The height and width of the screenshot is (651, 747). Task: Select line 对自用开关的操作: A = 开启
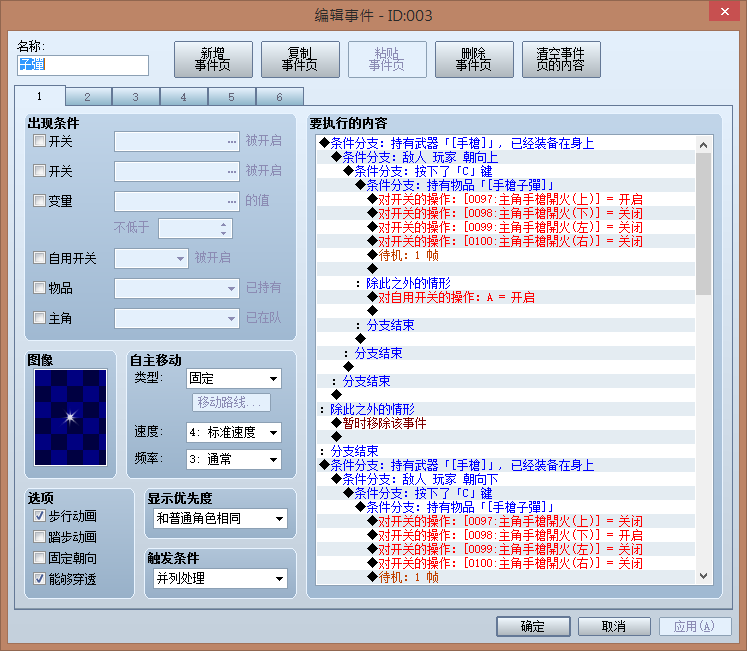pyautogui.click(x=506, y=297)
